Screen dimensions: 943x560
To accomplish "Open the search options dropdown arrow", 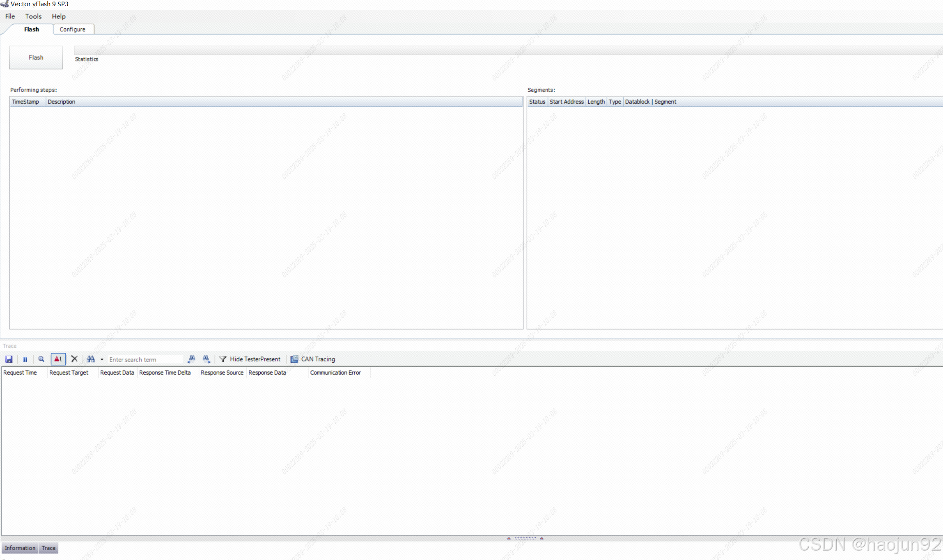I will click(x=102, y=359).
